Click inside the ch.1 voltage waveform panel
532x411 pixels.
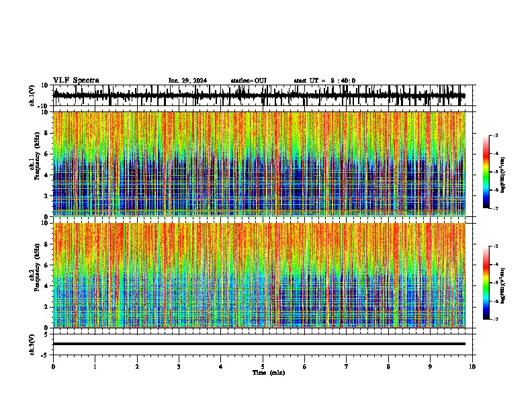(264, 95)
